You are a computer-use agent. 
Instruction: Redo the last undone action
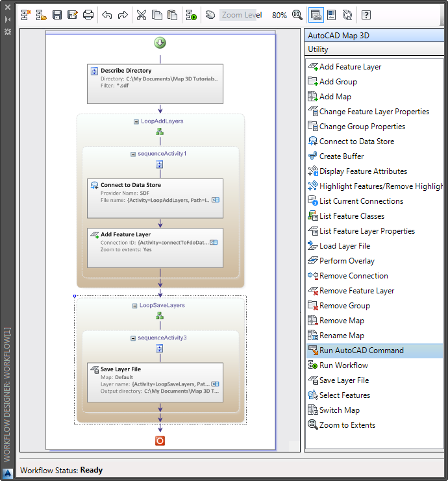point(123,15)
